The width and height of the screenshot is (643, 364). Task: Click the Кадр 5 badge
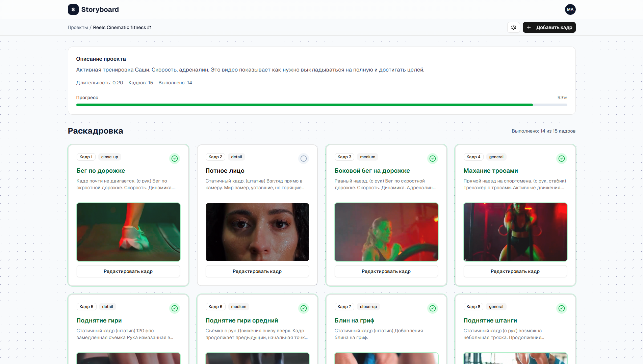click(86, 307)
